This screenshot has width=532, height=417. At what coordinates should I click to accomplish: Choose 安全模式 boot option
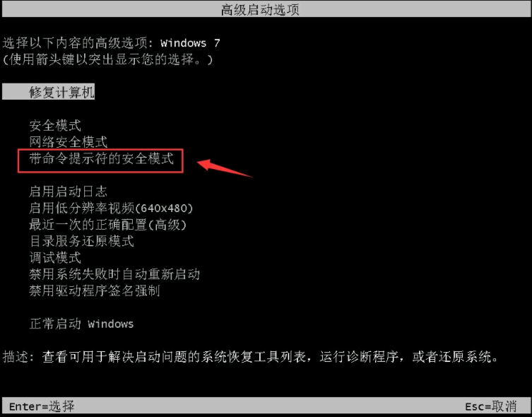click(55, 126)
